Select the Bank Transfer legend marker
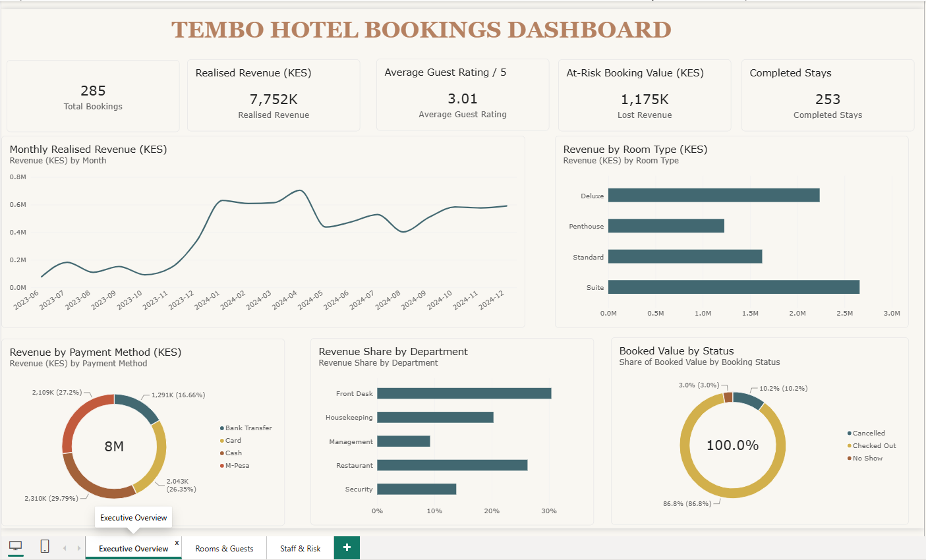Screen dimensions: 926x560 [x=222, y=428]
